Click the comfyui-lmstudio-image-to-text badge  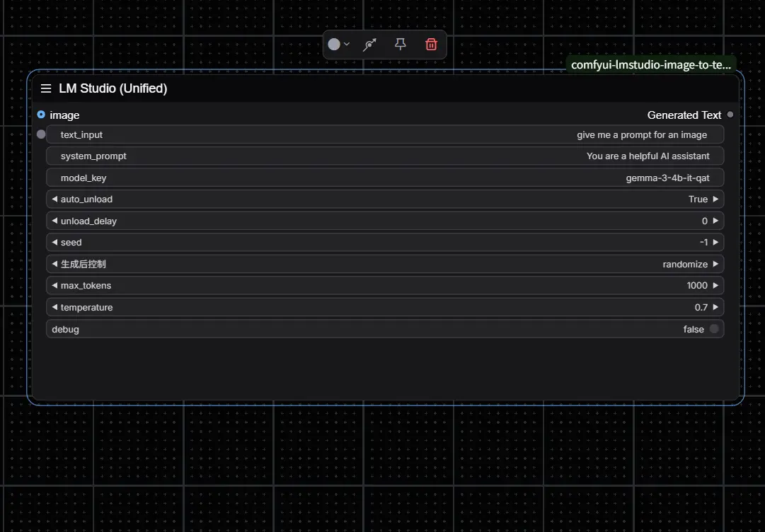(651, 65)
